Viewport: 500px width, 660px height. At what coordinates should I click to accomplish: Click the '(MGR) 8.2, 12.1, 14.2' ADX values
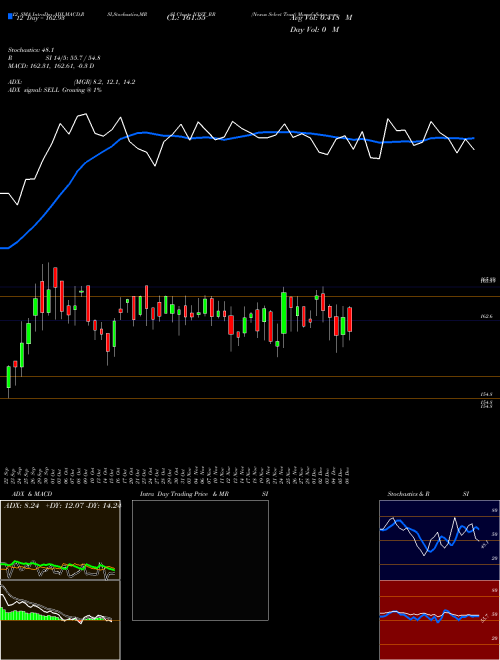105,82
